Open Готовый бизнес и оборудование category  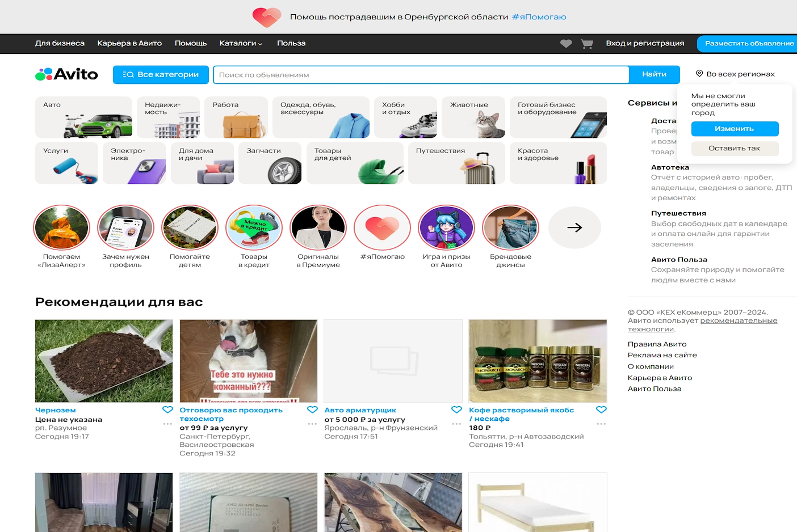click(x=558, y=117)
